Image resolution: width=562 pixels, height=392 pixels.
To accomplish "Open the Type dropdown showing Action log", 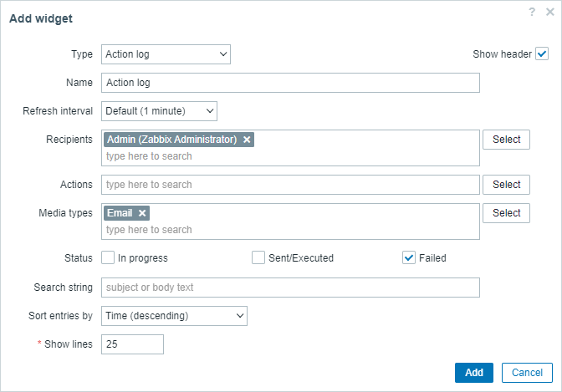I will [x=166, y=54].
